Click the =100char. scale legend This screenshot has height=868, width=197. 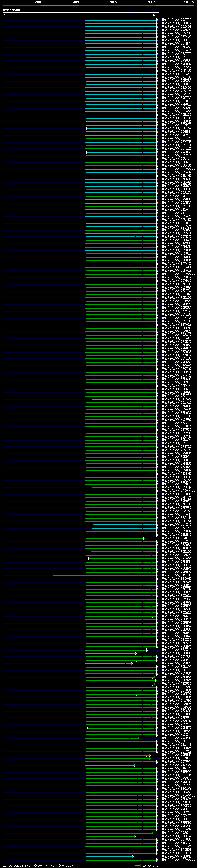pyautogui.click(x=146, y=866)
